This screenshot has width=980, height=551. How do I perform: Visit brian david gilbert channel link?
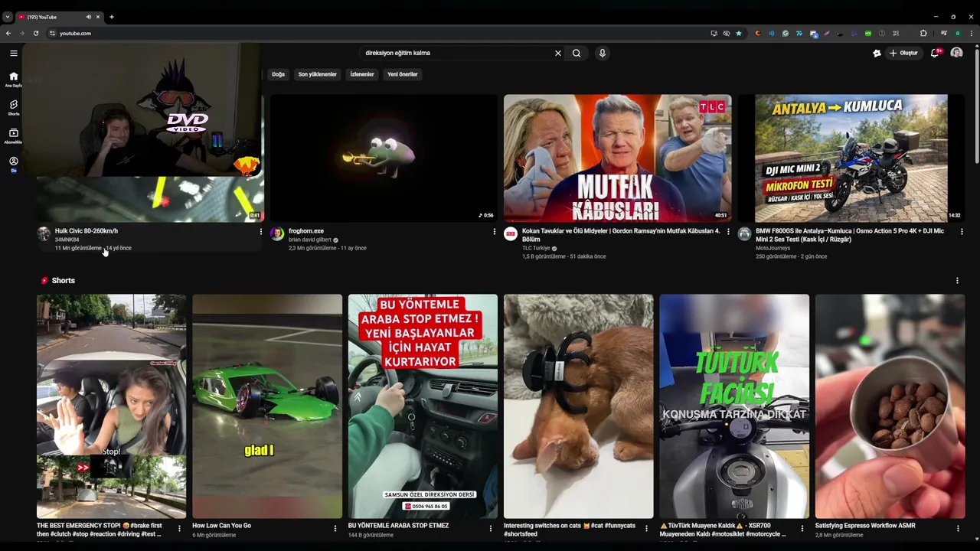point(310,240)
